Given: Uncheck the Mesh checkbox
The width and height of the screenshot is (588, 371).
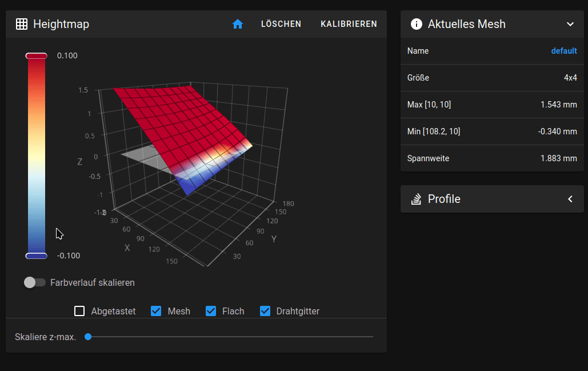Looking at the screenshot, I should pyautogui.click(x=156, y=311).
